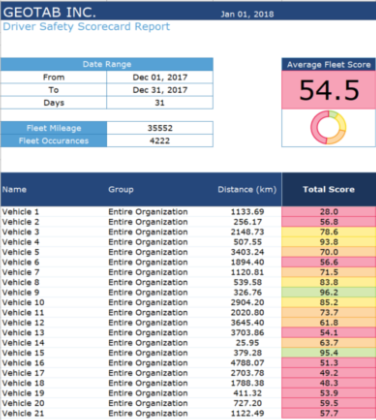Click the Fleet Mileage value 35552

coord(160,128)
